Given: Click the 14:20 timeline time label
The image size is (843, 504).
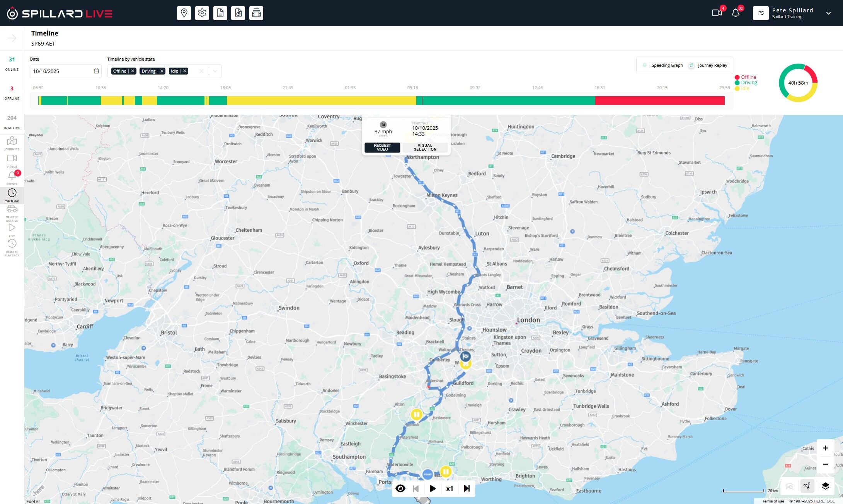Looking at the screenshot, I should coord(163,88).
